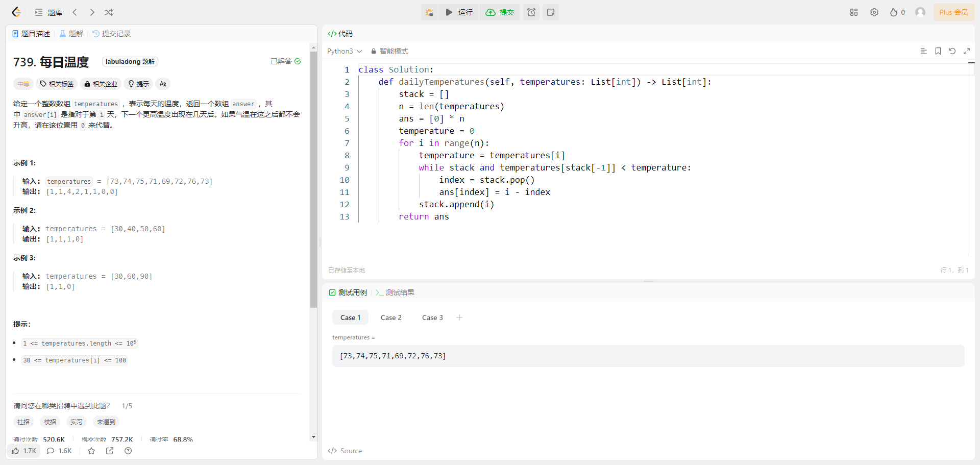The height and width of the screenshot is (465, 980).
Task: Click code line 'index = stack.pop()'
Action: [487, 180]
